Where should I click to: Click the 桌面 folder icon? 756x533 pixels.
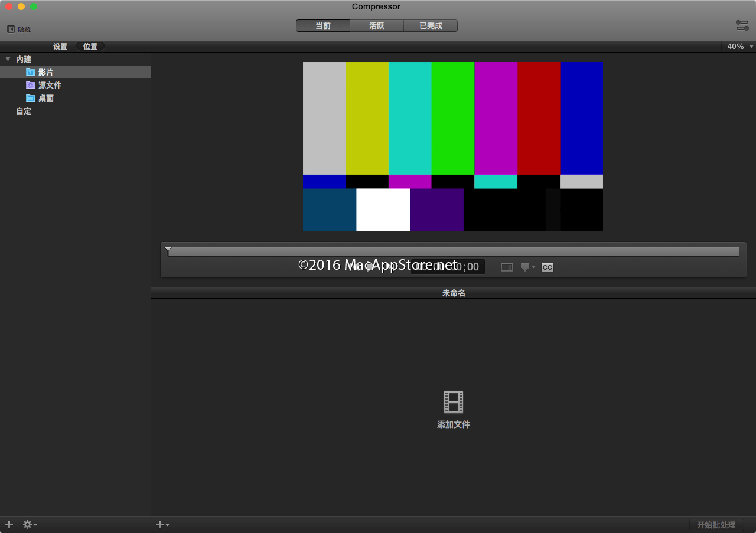tap(31, 98)
